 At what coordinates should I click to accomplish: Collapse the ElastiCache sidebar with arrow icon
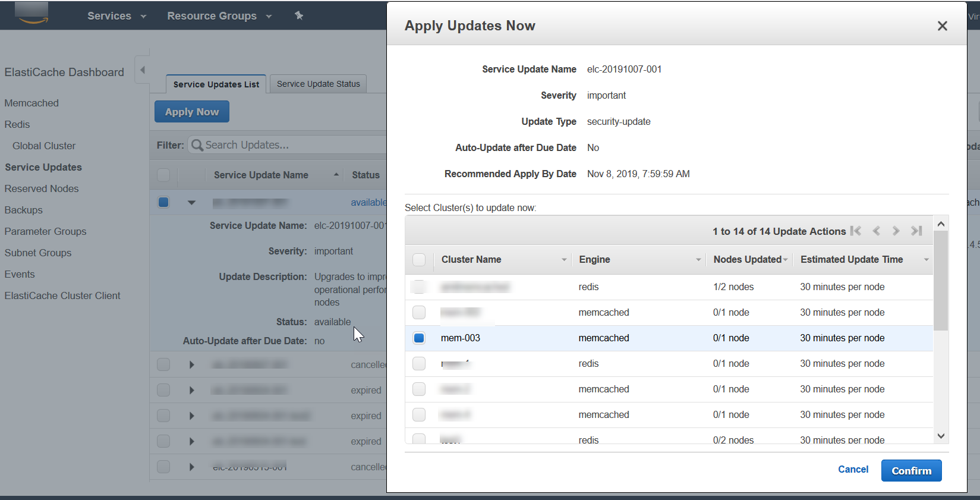(142, 70)
